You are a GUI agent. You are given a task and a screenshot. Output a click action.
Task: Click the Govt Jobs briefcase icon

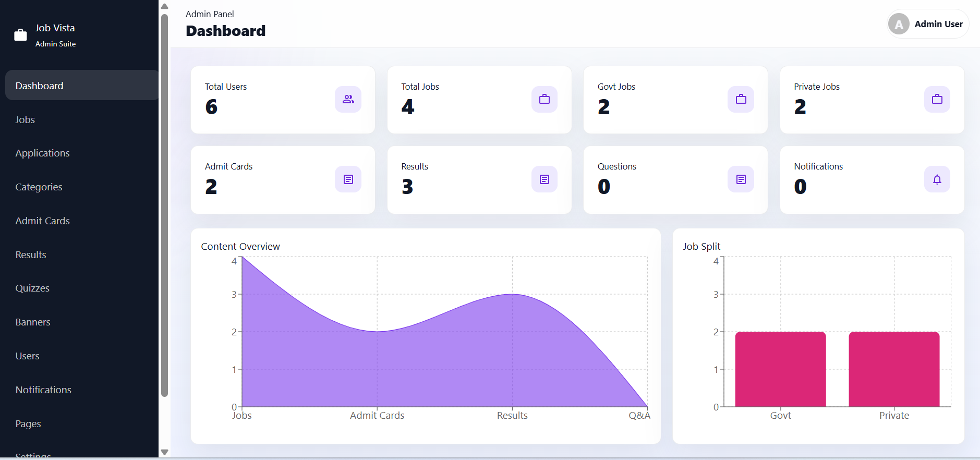click(741, 99)
